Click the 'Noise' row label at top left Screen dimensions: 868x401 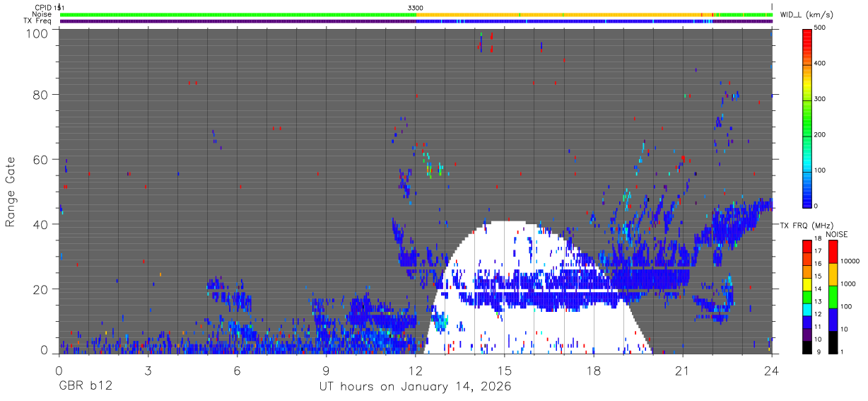(41, 14)
